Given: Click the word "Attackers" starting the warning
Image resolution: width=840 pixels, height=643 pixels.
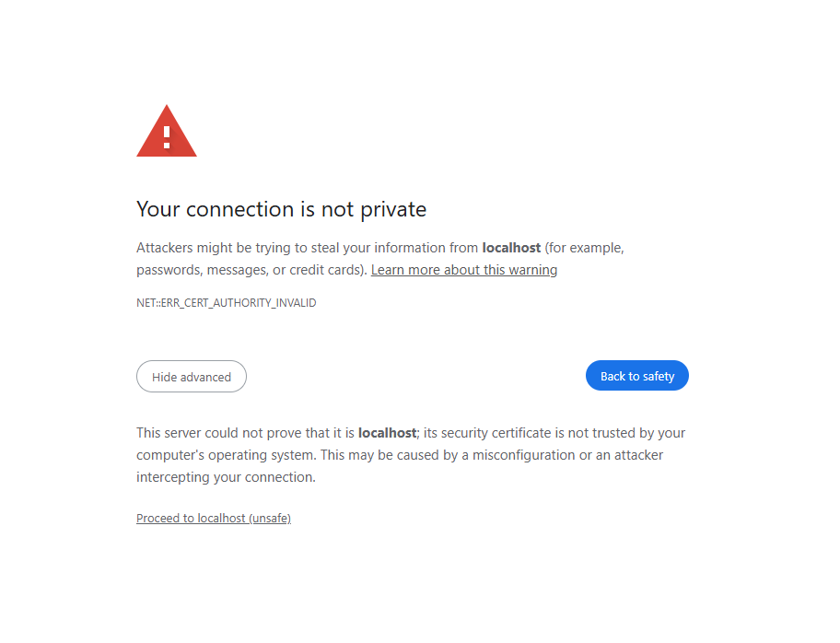Looking at the screenshot, I should pos(166,248).
